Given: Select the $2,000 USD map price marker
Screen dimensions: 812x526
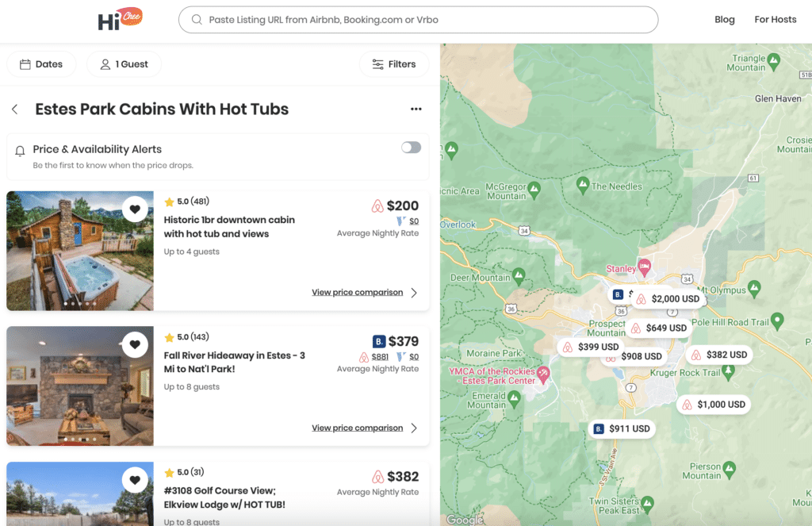Looking at the screenshot, I should point(668,299).
